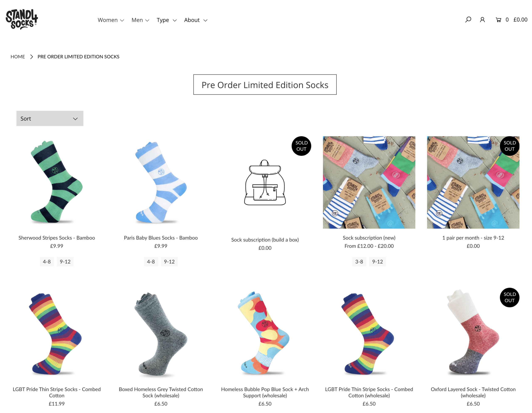This screenshot has width=532, height=413.
Task: Open the Type navigation menu
Action: pos(166,20)
